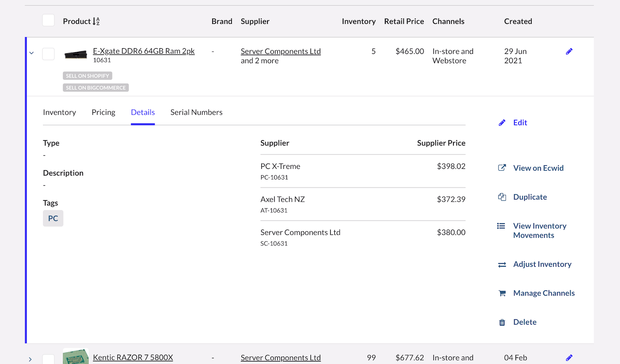
Task: Open the E-Xgate DDR6 64GB Ram 2pk link
Action: (143, 51)
